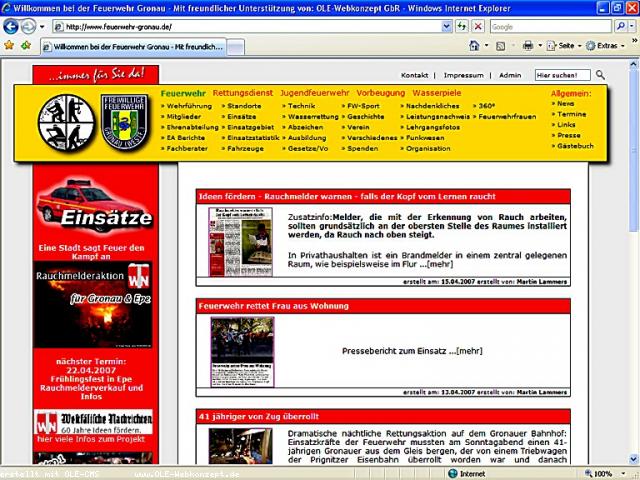Open the Rettungsdienst navigation menu
This screenshot has width=640, height=480.
[243, 93]
